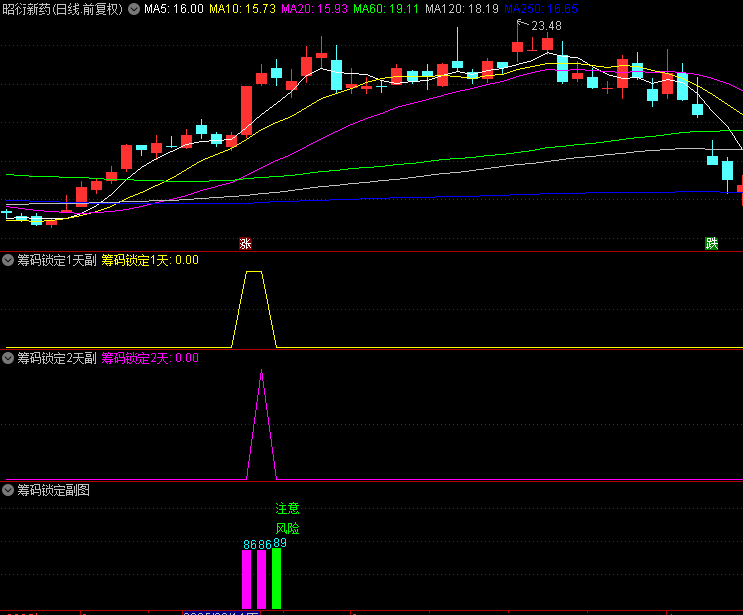Click the 筹码锁定2天副 panel title
The image size is (743, 615).
pyautogui.click(x=57, y=358)
